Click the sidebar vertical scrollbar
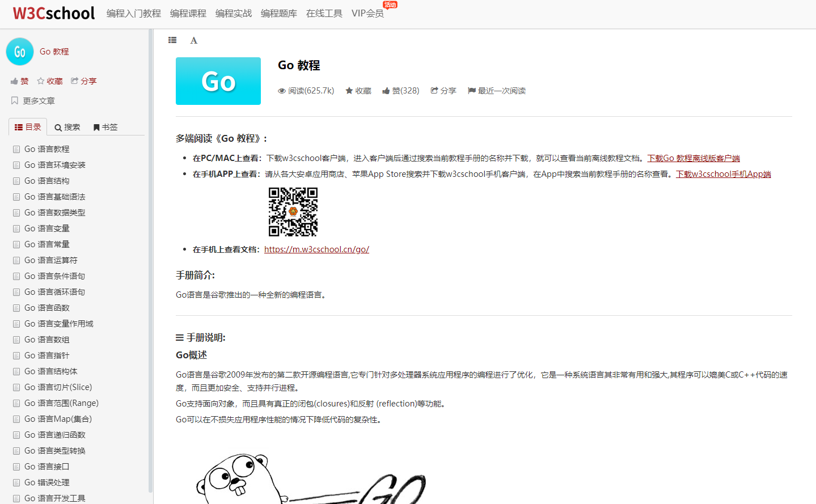The image size is (816, 504). point(150,261)
